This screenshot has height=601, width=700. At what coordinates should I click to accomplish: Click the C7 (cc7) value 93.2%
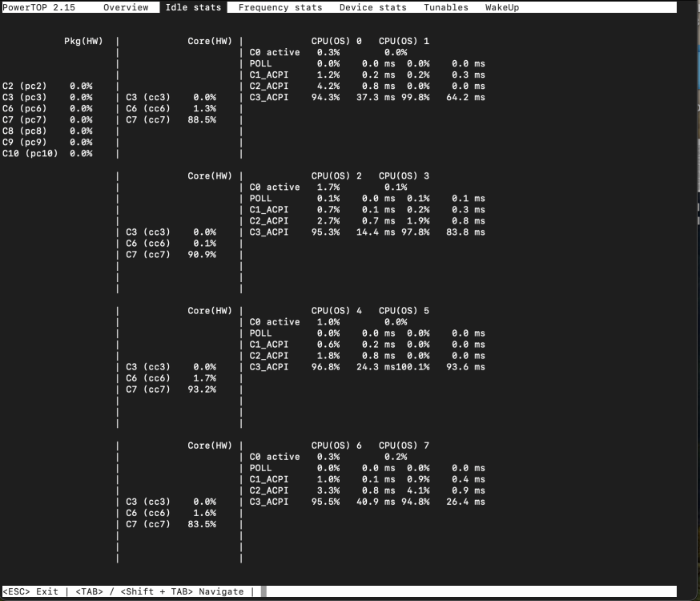pyautogui.click(x=202, y=389)
